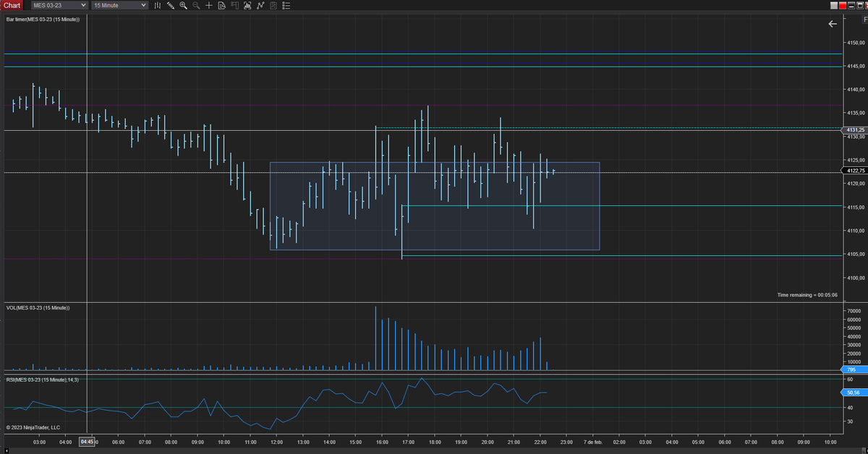The height and width of the screenshot is (454, 868).
Task: Open the Strategies icon in toolbar
Action: [x=273, y=5]
